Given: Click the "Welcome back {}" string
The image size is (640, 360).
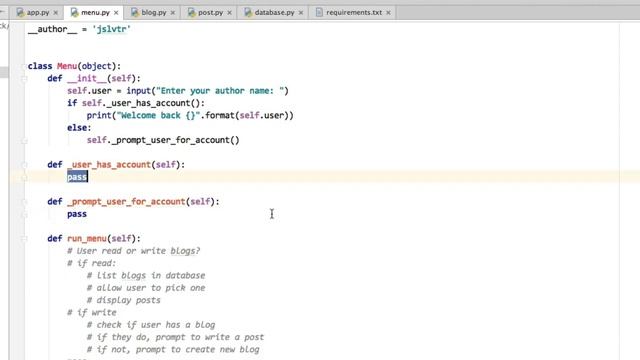Looking at the screenshot, I should tap(158, 116).
